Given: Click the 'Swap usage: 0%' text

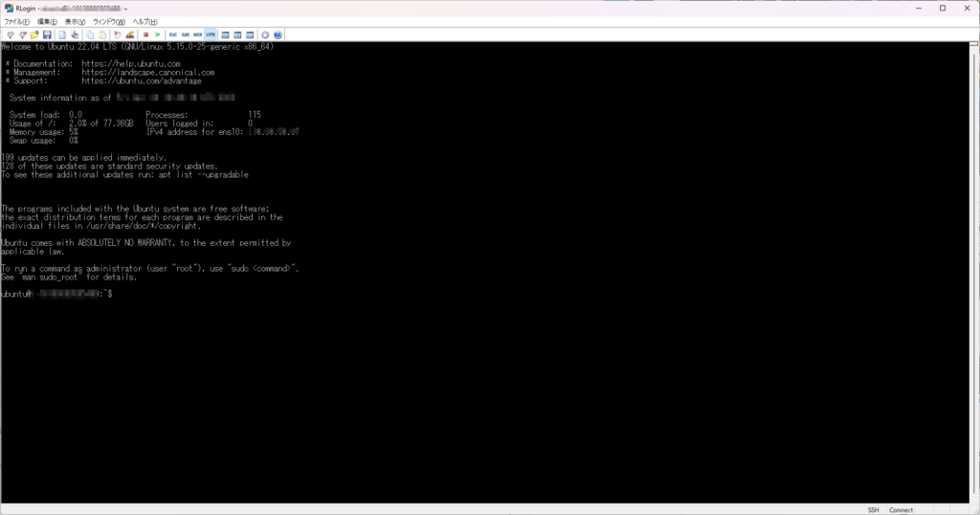Looking at the screenshot, I should 44,141.
